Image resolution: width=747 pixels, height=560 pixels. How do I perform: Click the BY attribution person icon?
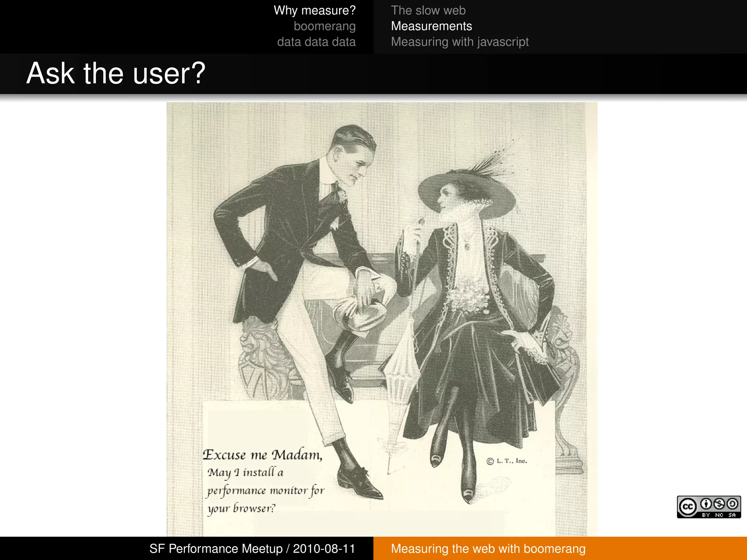[706, 504]
